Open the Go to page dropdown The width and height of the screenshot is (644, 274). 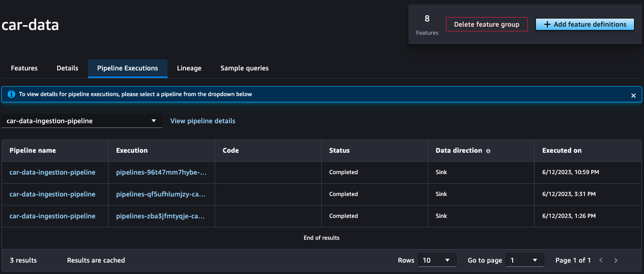pos(525,260)
